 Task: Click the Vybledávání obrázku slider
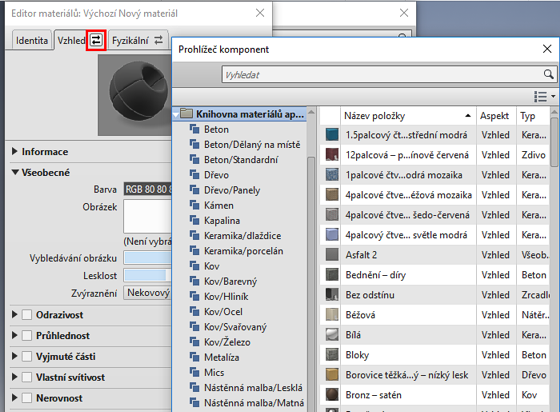pyautogui.click(x=148, y=258)
